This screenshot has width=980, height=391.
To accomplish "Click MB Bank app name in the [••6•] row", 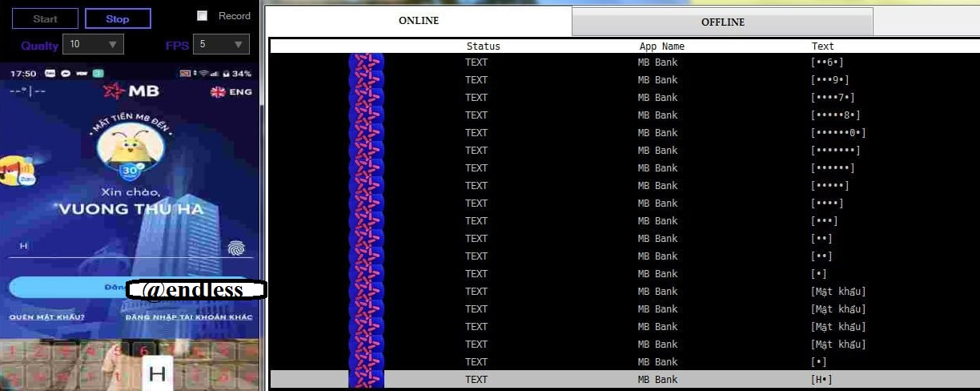I will (657, 62).
